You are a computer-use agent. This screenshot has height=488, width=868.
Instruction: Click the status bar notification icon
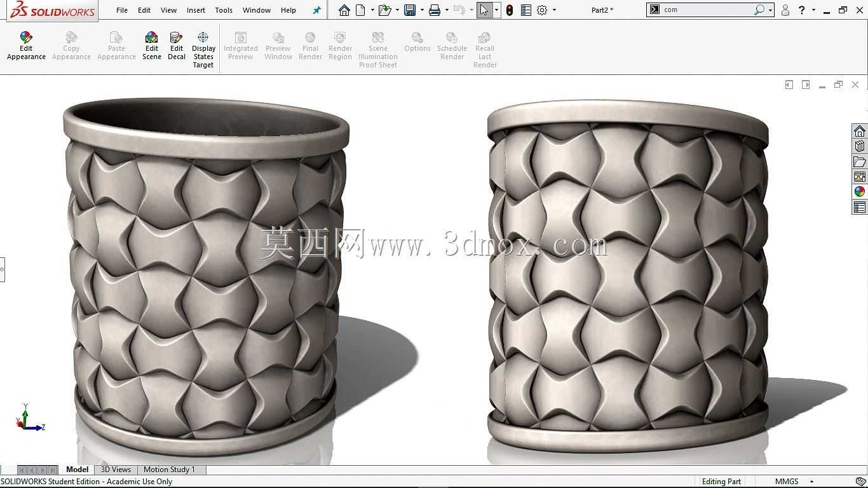(x=860, y=482)
